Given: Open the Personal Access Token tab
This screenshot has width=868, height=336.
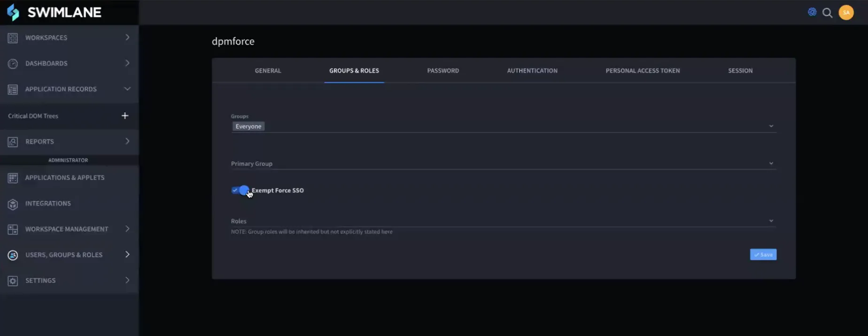Looking at the screenshot, I should 643,70.
